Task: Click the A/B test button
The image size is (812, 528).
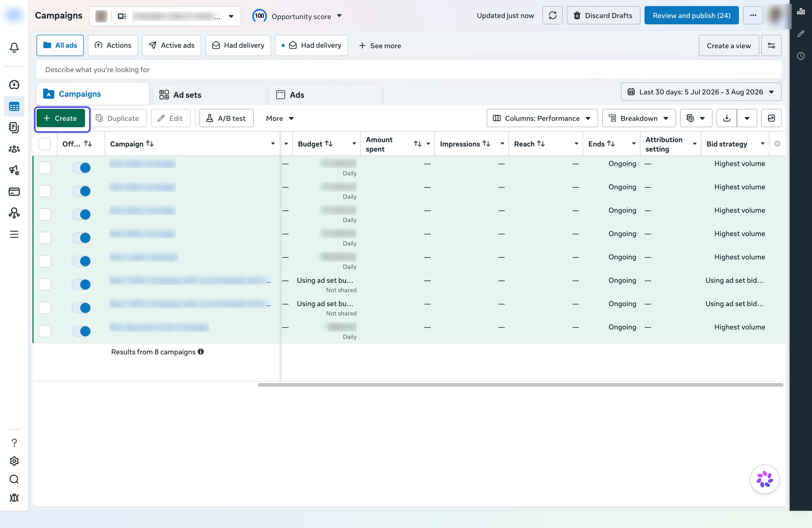Action: tap(226, 118)
